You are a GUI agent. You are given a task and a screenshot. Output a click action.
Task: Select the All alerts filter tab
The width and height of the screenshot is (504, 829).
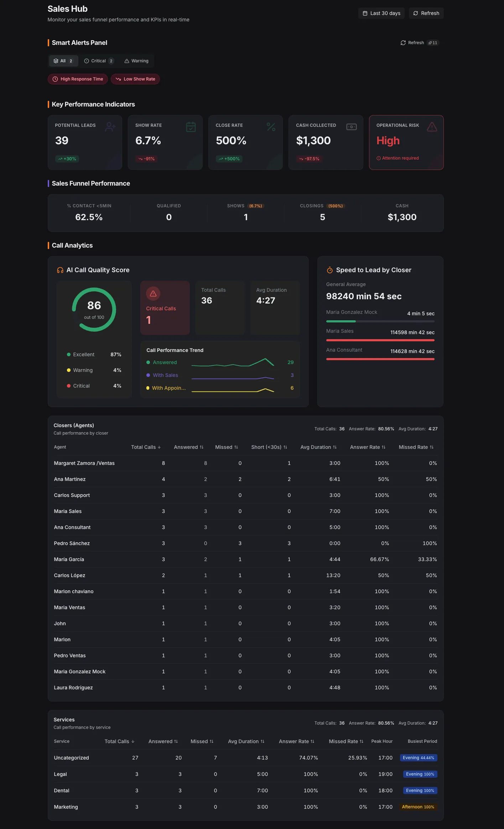point(63,61)
